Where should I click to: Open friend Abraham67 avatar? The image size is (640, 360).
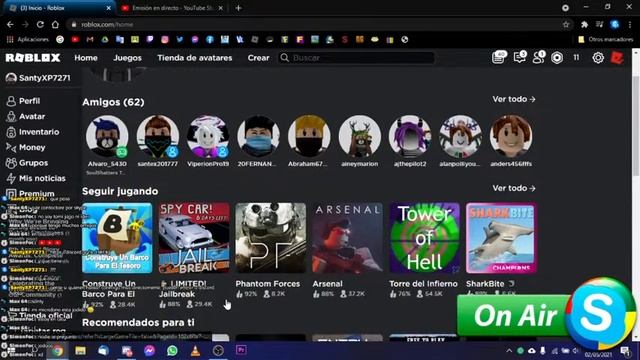point(309,136)
